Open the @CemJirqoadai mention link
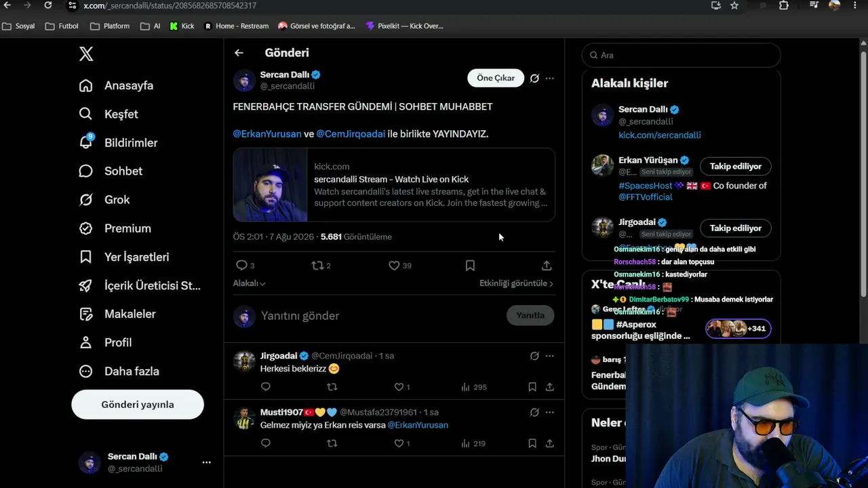 351,134
